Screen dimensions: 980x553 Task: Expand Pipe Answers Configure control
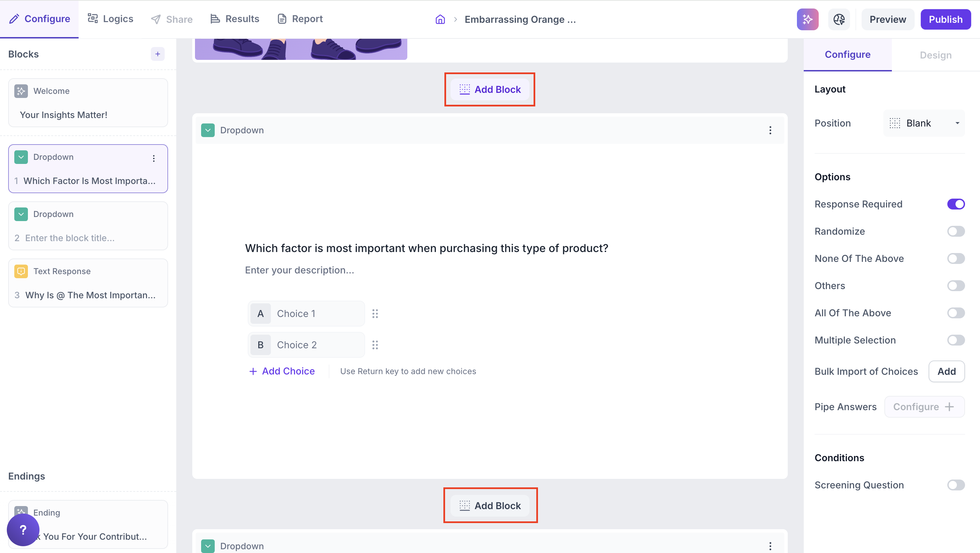(924, 407)
